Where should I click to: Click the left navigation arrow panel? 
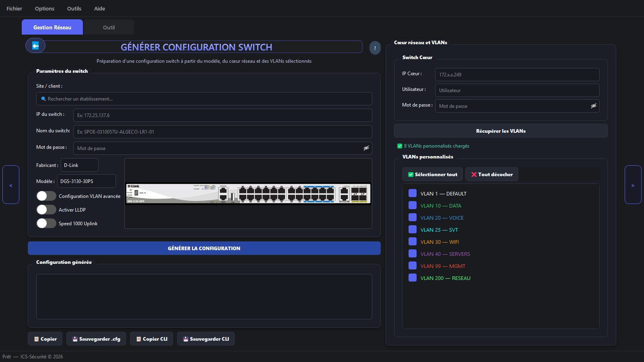pos(11,185)
